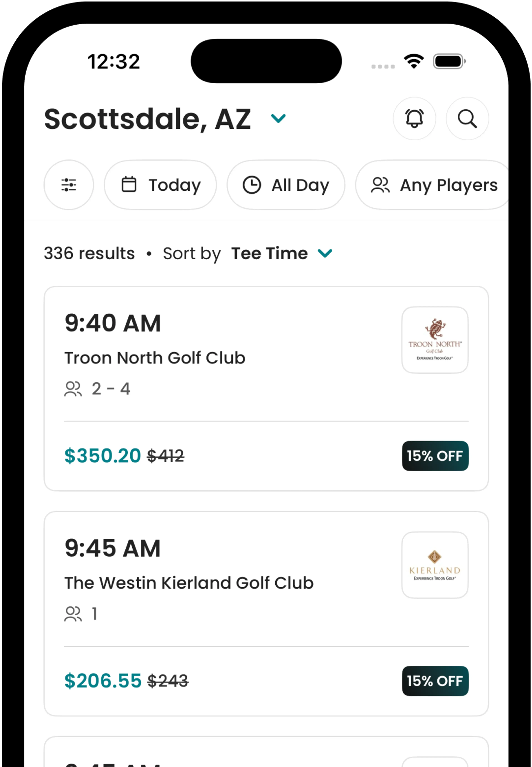Click the Westin Kierland player count icon
This screenshot has height=767, width=532.
tap(73, 614)
